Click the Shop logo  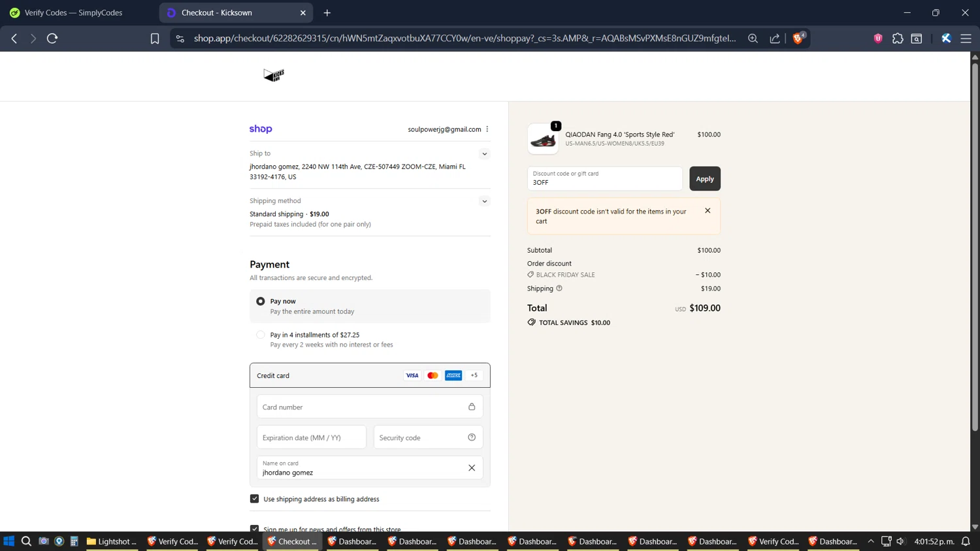[x=261, y=129]
